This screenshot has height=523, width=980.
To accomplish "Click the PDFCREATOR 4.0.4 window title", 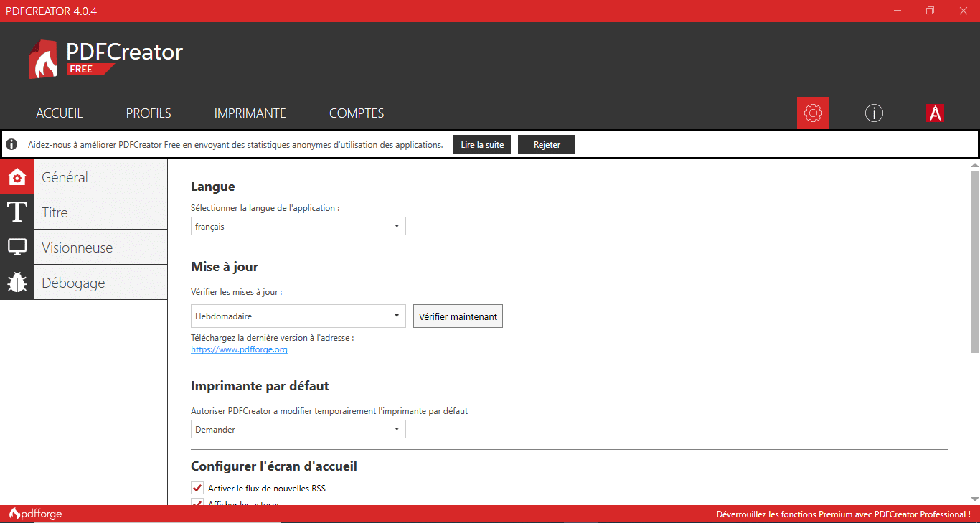I will point(51,11).
